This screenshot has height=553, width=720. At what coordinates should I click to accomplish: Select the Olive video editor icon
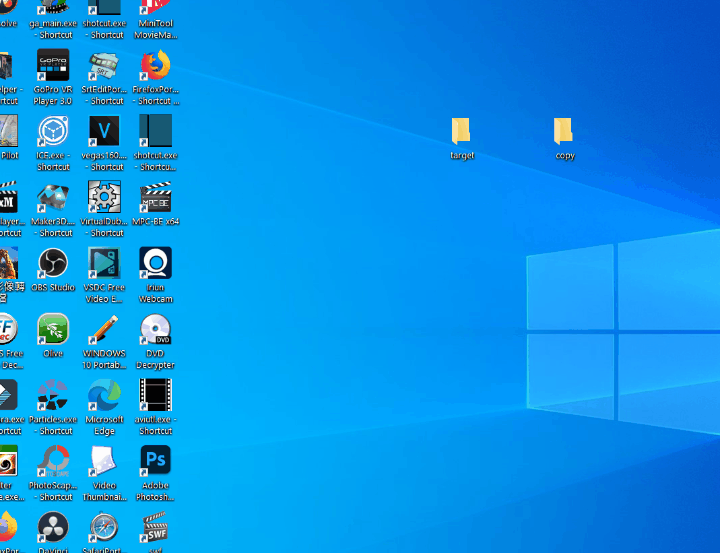pyautogui.click(x=53, y=329)
